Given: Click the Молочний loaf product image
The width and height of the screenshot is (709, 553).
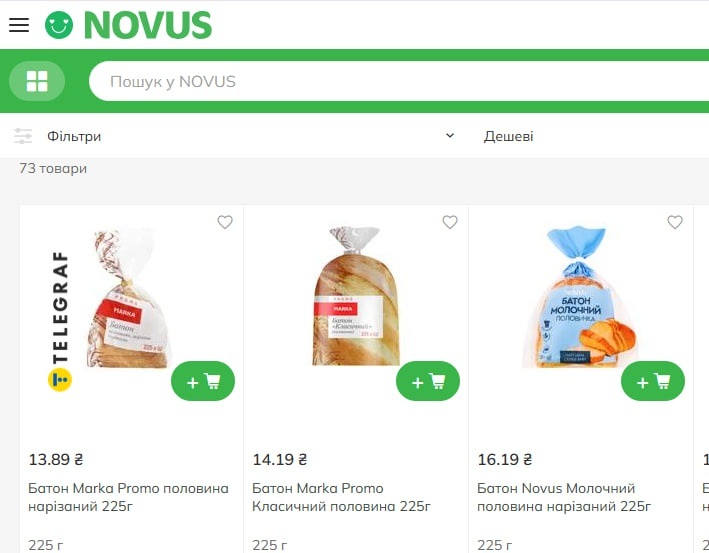Looking at the screenshot, I should 581,297.
